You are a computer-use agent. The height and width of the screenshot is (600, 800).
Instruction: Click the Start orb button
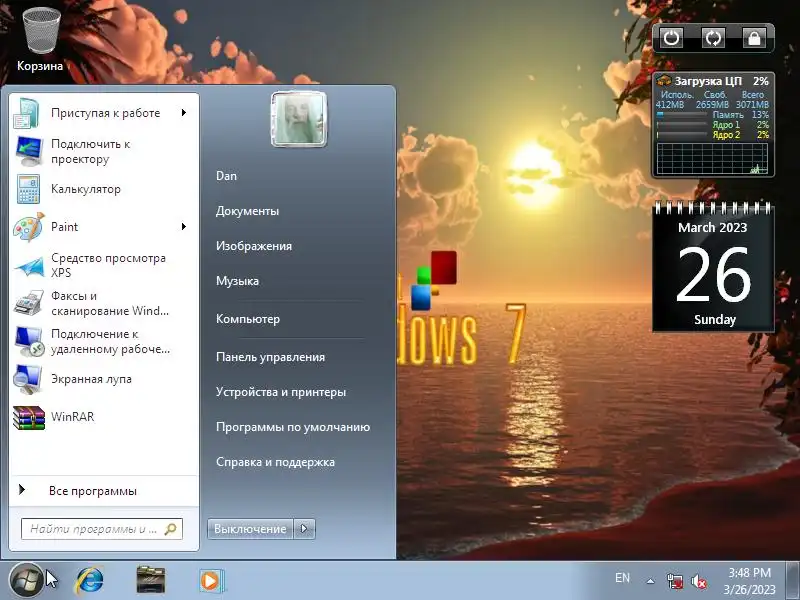[x=27, y=581]
